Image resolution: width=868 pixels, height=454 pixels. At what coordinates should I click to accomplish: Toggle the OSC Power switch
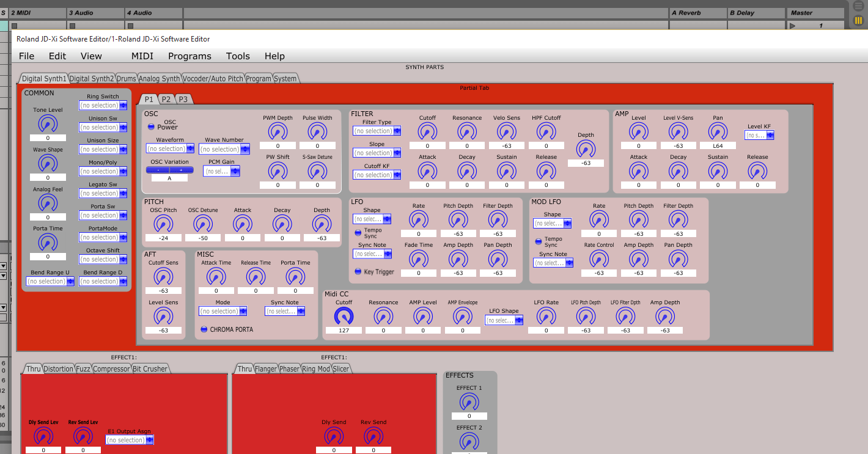click(x=151, y=126)
